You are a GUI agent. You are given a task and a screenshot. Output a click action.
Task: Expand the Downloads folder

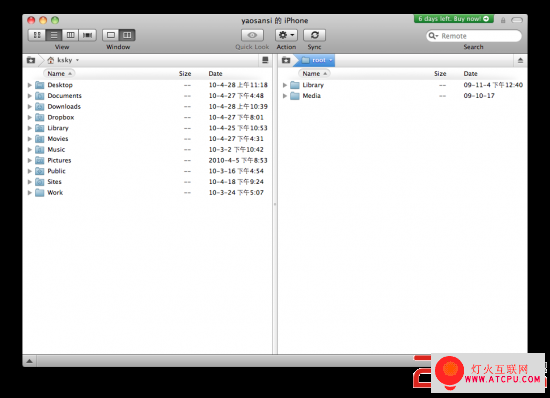tap(30, 107)
